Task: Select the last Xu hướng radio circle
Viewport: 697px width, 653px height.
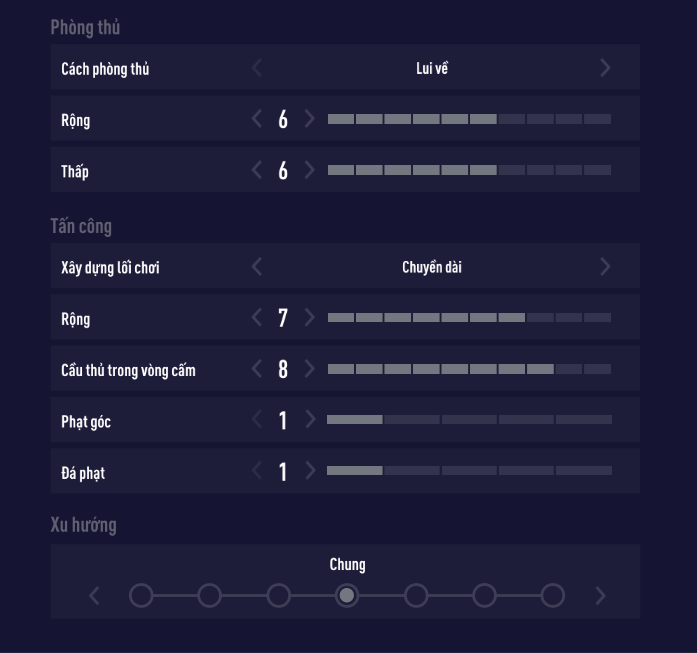Action: coord(552,596)
